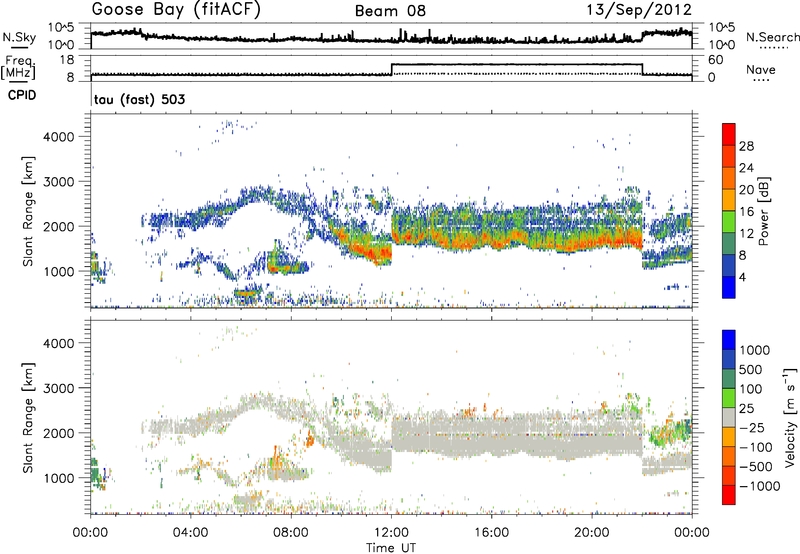Click the frequency scale value '18'
This screenshot has width=800, height=554.
click(x=67, y=60)
